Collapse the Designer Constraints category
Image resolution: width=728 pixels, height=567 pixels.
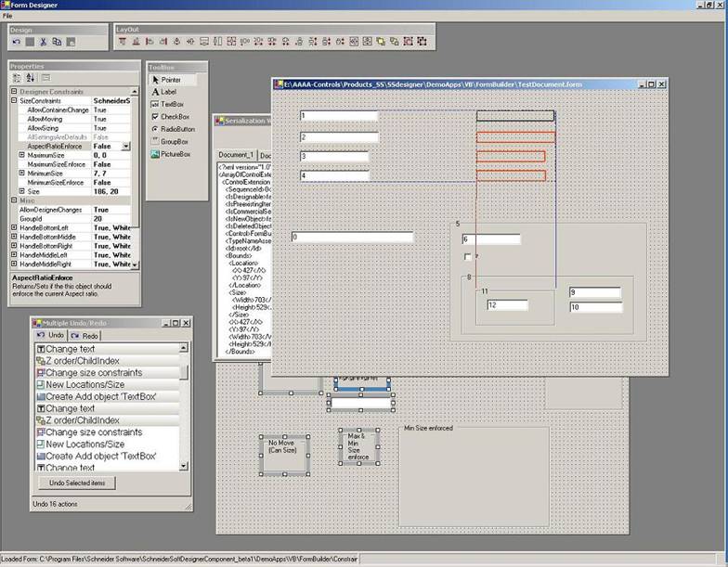[x=14, y=91]
